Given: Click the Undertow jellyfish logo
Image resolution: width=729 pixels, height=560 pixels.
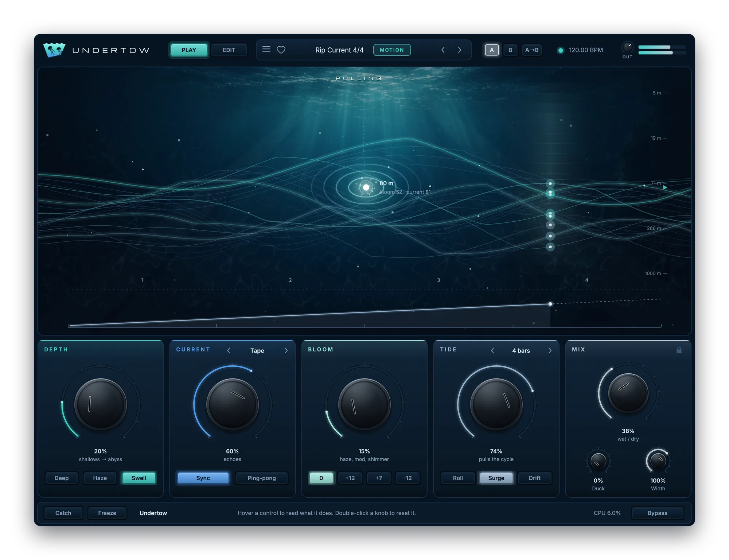Looking at the screenshot, I should click(x=54, y=50).
